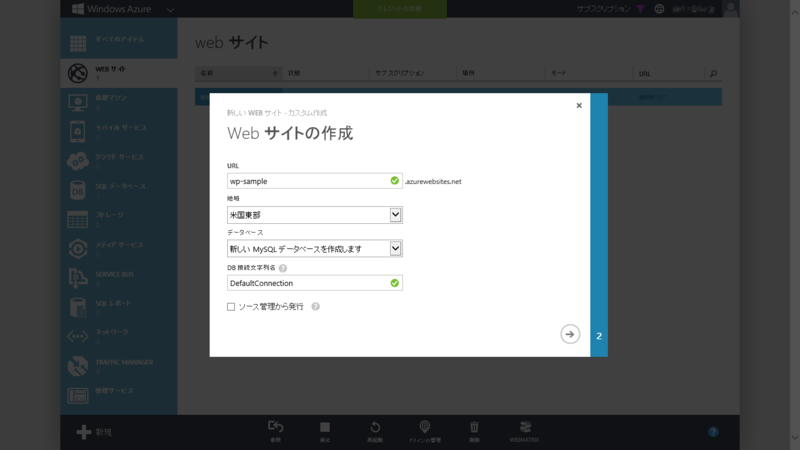
Task: Click the search magnifier in table header
Action: [x=713, y=73]
